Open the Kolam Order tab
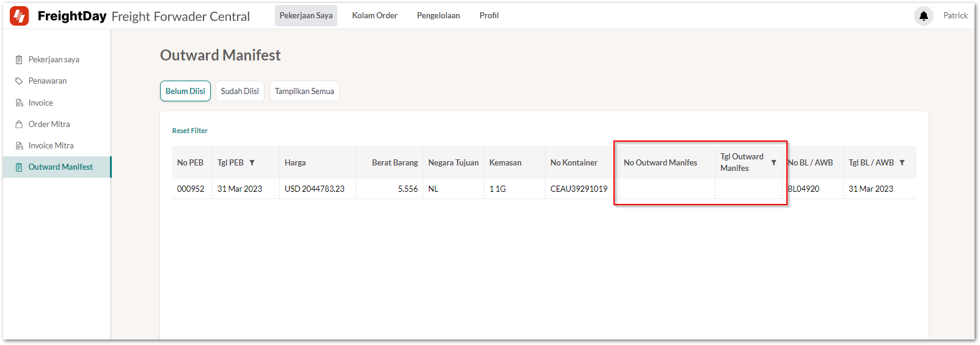Screen dimensions: 980x345 (375, 16)
